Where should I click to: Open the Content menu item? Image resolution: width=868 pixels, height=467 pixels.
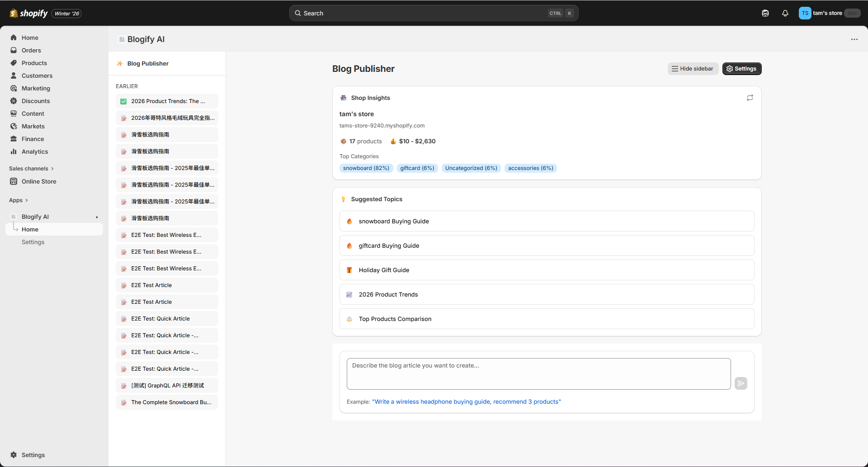33,113
